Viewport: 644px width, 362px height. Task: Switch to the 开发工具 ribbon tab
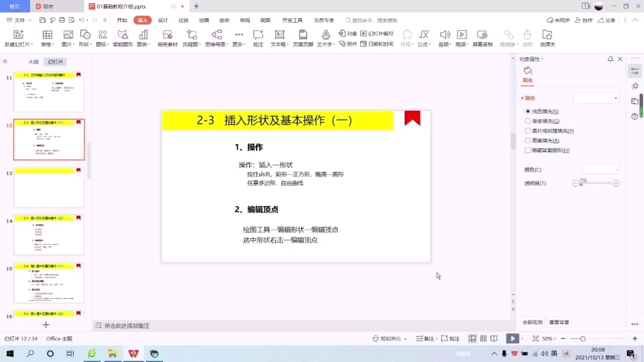coord(292,19)
